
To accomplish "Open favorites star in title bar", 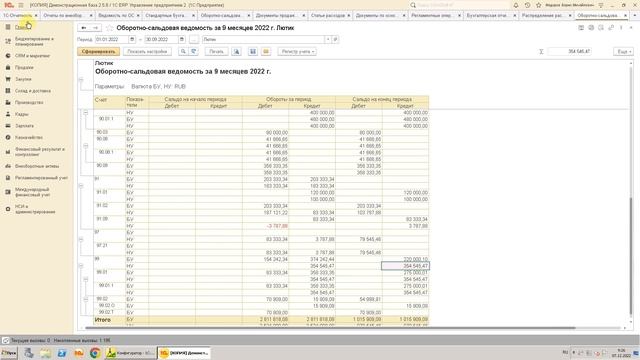I will pos(539,5).
